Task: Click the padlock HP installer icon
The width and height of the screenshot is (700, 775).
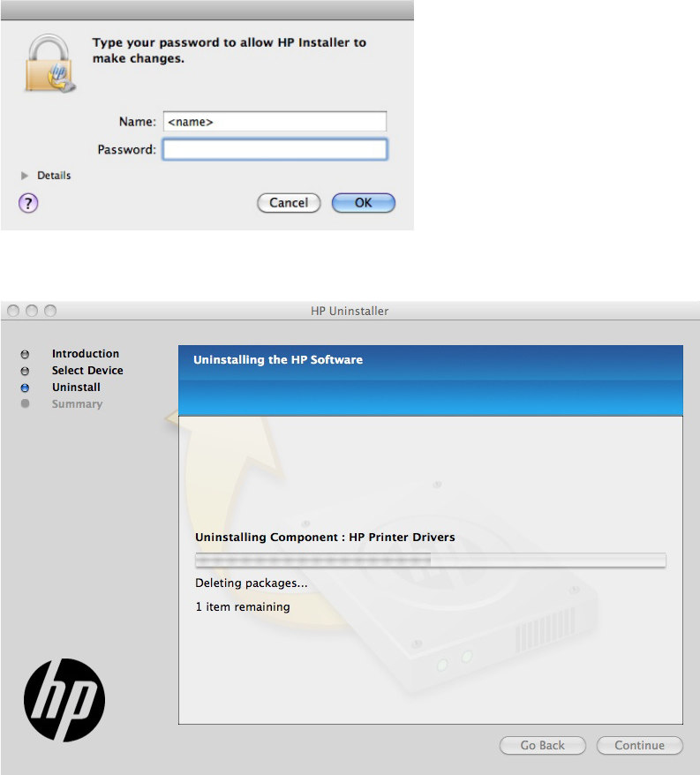Action: pyautogui.click(x=50, y=64)
